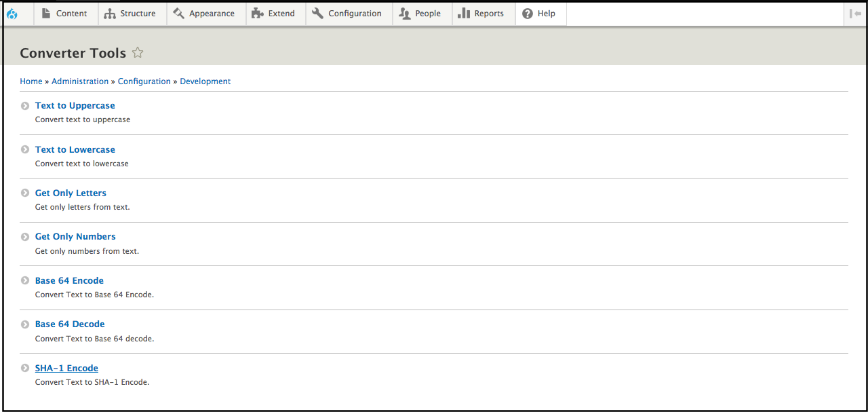
Task: Toggle toolbar orientation arrow icon
Action: pos(855,14)
